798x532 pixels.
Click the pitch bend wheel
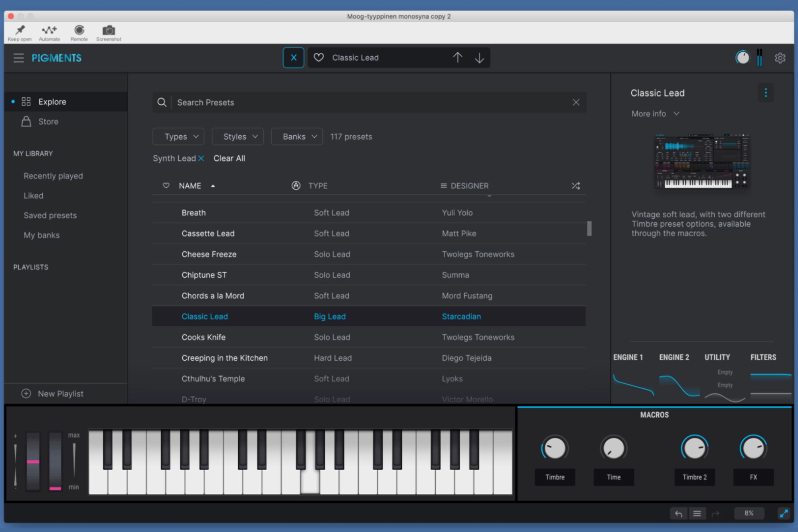(33, 461)
